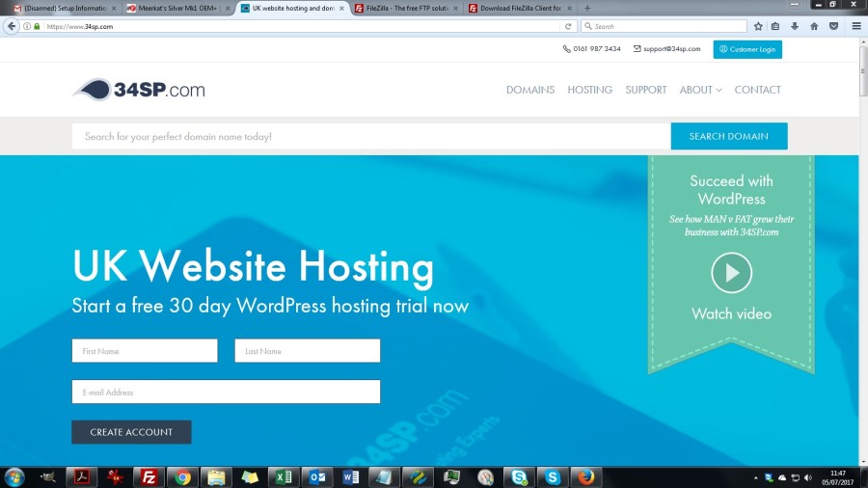Click the SEARCH DOMAIN button
This screenshot has height=488, width=868.
[729, 136]
